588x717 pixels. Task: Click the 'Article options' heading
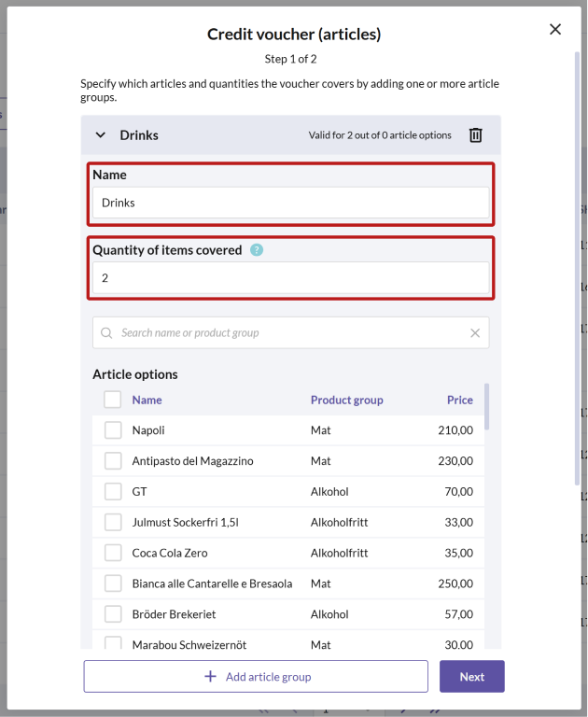(135, 374)
